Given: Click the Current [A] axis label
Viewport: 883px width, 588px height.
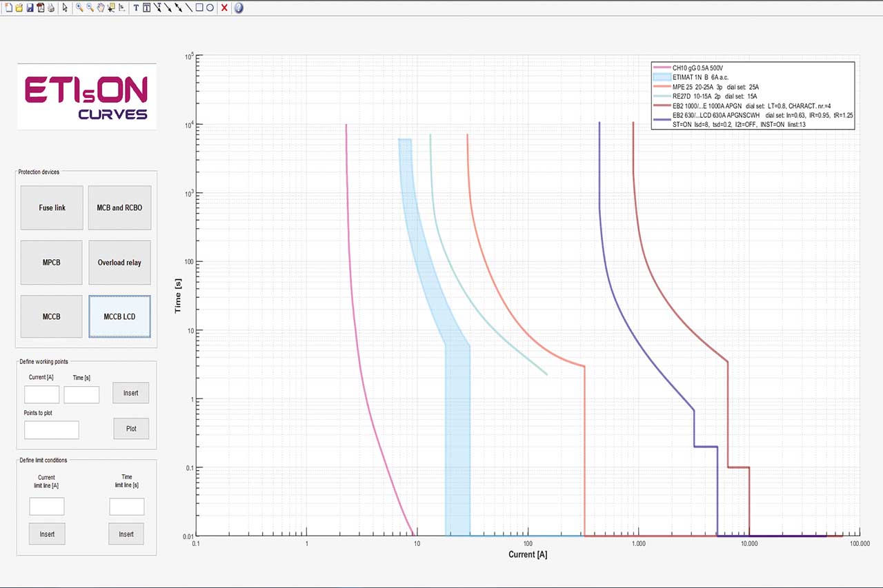Looking at the screenshot, I should (x=528, y=555).
